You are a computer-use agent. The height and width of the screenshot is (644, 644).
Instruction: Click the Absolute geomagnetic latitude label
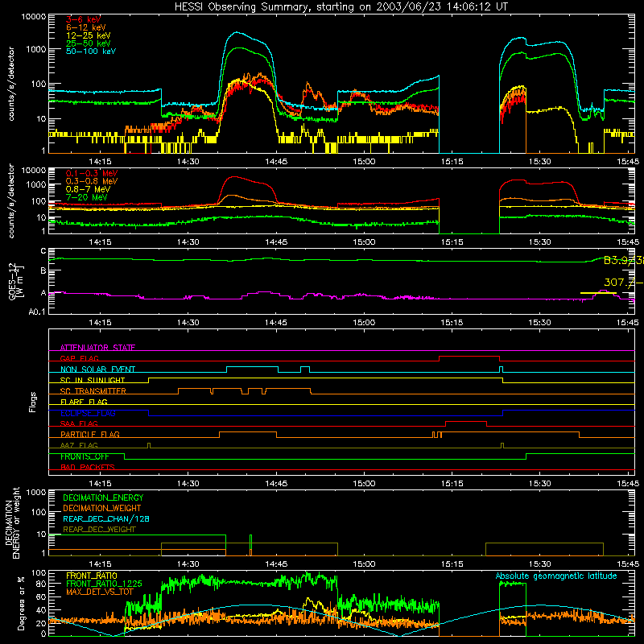556,576
